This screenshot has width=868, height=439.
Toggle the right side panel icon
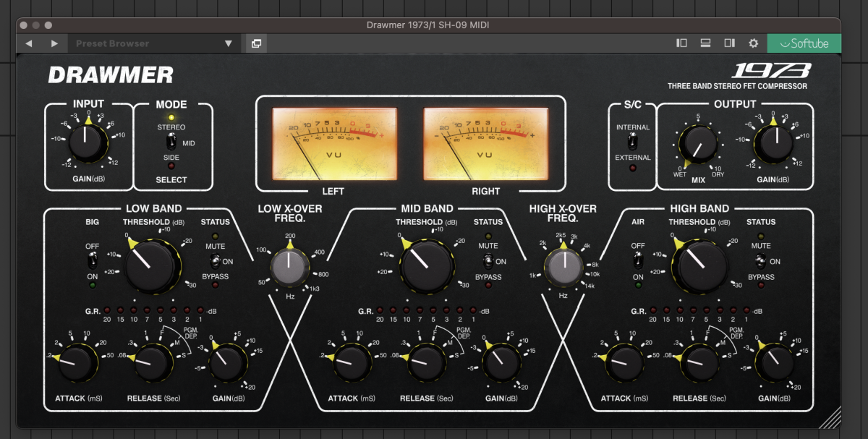coord(729,43)
